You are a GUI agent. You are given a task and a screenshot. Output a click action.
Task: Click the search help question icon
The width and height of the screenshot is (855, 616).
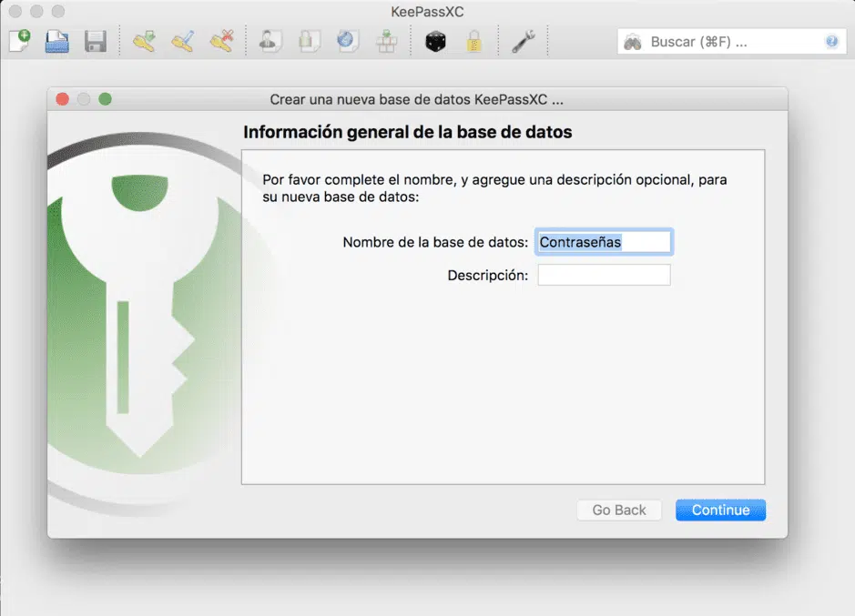point(831,42)
